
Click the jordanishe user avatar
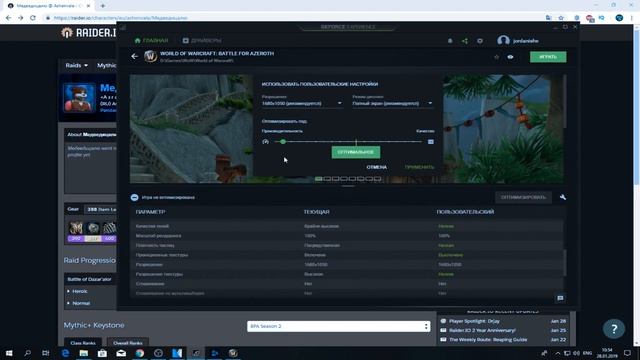[x=503, y=40]
